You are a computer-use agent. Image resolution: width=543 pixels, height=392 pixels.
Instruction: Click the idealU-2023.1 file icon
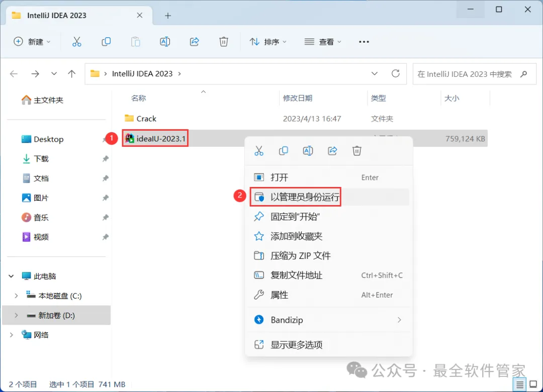pyautogui.click(x=130, y=139)
